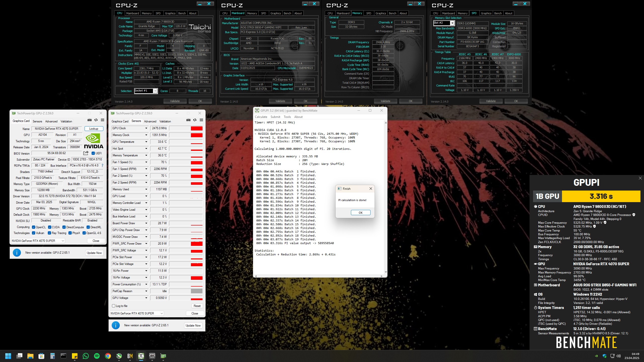Open Spotify from the taskbar
The height and width of the screenshot is (362, 644).
(97, 356)
